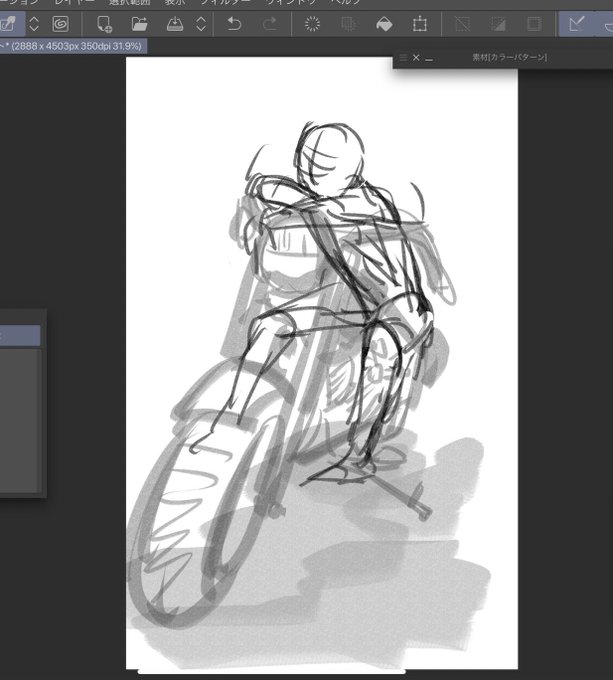Toggle Snap to Ruler in command bar
Image resolution: width=613 pixels, height=680 pixels.
577,24
